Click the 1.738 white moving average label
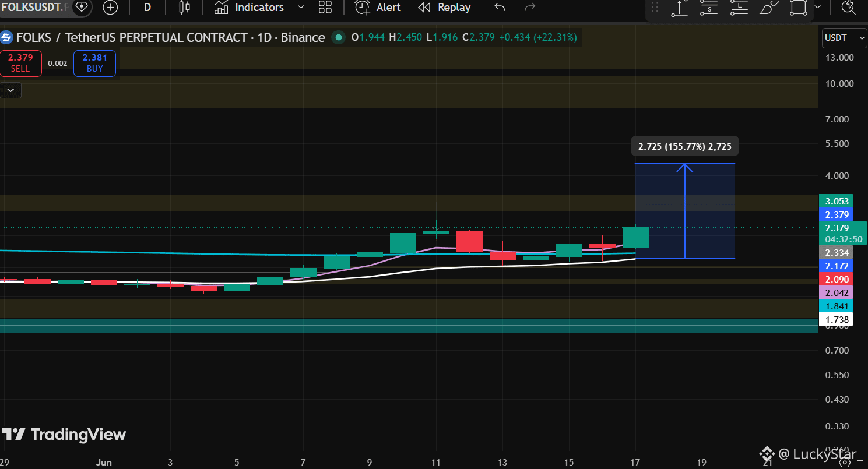868x469 pixels. click(x=837, y=319)
